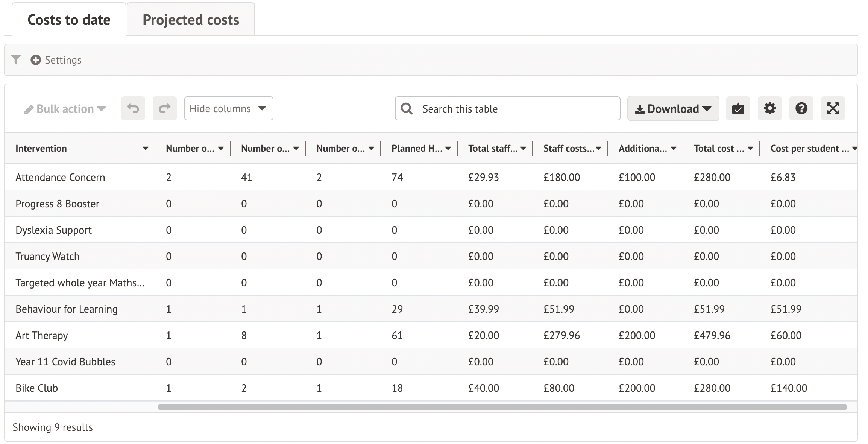Screen dimensions: 868x444
Task: Open the help question mark icon
Action: (x=801, y=109)
